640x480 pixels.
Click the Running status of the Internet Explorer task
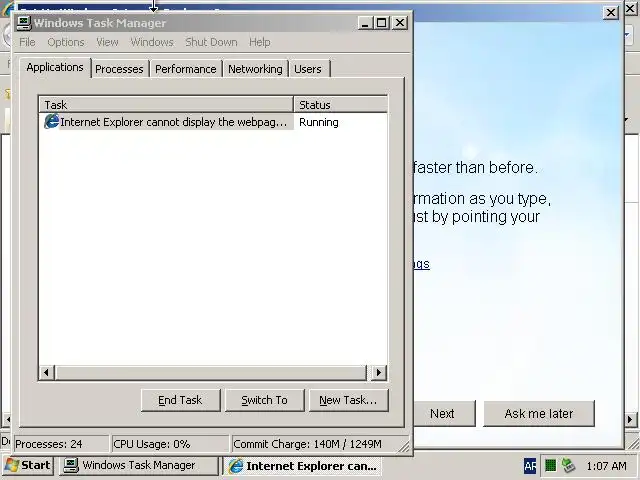(319, 122)
